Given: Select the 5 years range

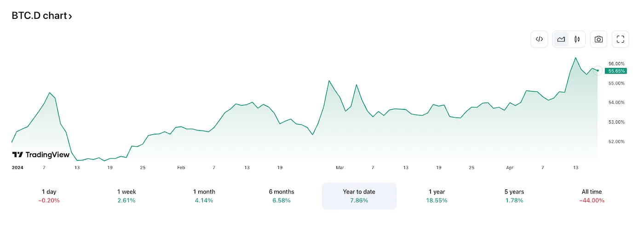Looking at the screenshot, I should [514, 196].
